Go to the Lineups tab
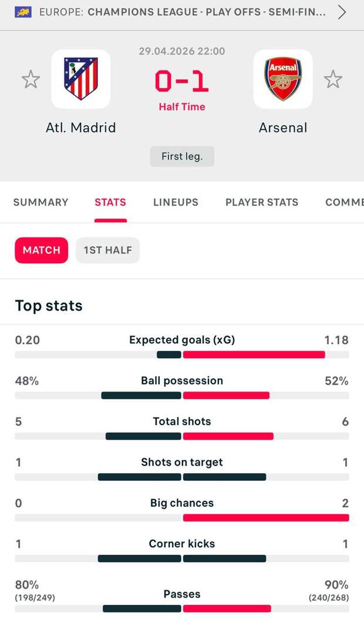Screen dimensions: 364x629 click(x=176, y=202)
